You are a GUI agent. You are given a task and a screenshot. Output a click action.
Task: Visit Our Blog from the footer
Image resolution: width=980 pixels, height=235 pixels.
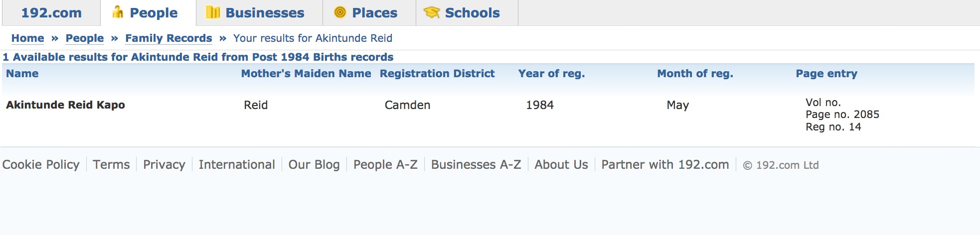(314, 165)
